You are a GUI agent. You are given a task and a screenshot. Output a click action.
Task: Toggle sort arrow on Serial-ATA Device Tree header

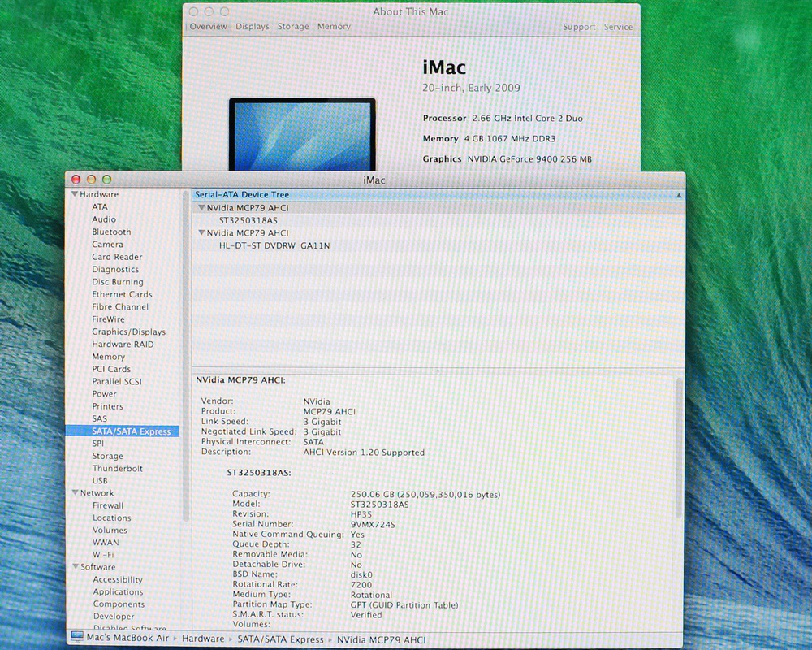click(678, 195)
